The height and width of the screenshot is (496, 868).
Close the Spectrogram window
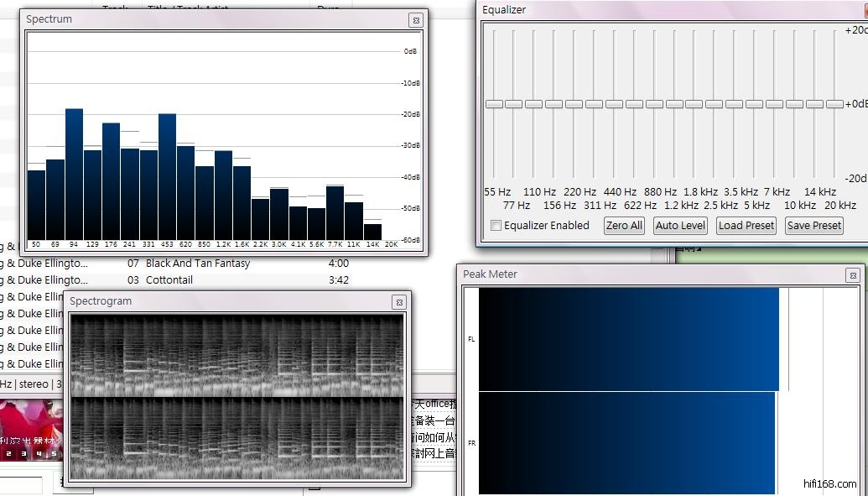(399, 302)
